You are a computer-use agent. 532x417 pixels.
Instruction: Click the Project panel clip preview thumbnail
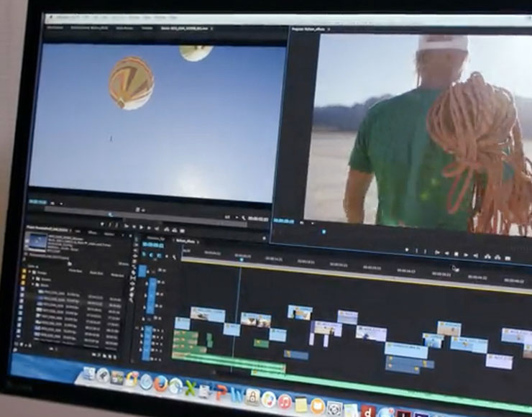click(x=37, y=242)
